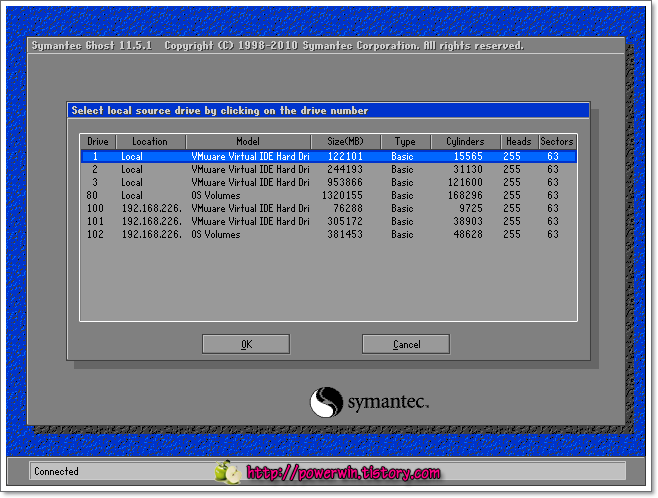Click VMware model text in drive 3 row
This screenshot has width=658, height=498.
250,183
